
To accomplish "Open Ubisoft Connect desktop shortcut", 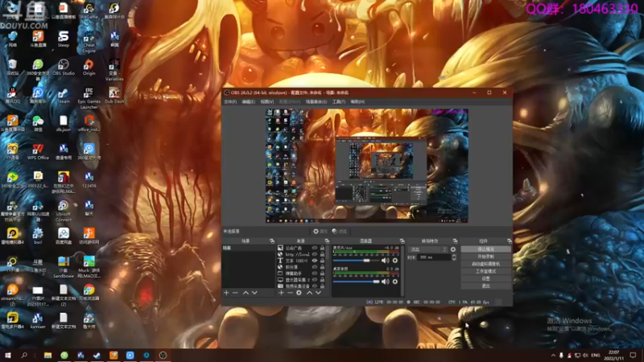I will (64, 211).
